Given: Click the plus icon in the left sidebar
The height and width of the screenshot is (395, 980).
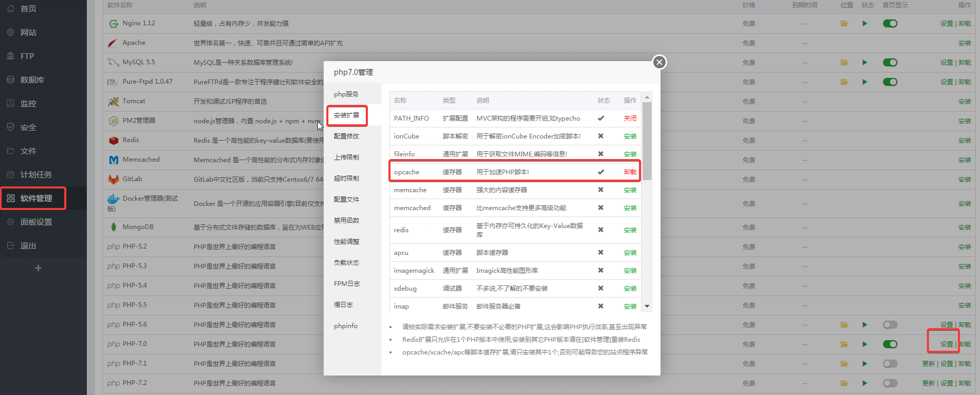Looking at the screenshot, I should click(x=38, y=268).
